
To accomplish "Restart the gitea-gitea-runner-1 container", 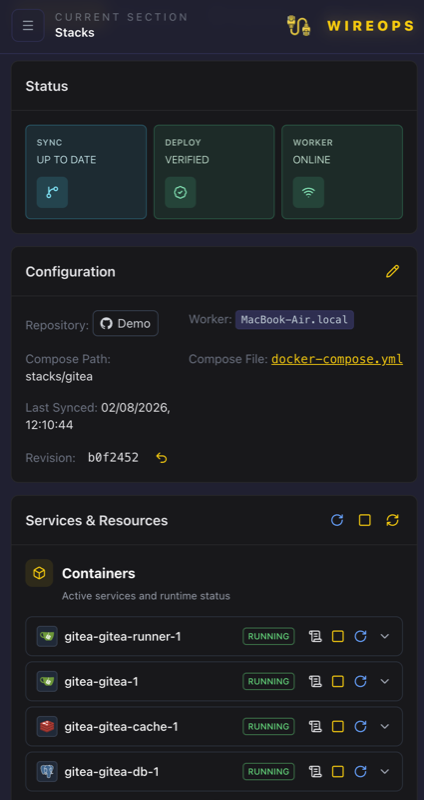I will (361, 636).
